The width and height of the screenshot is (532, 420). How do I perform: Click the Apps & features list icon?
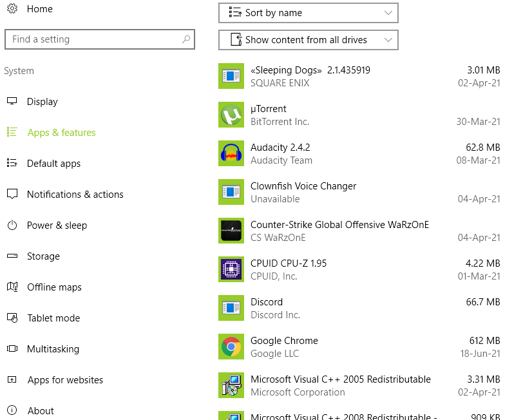(x=12, y=132)
